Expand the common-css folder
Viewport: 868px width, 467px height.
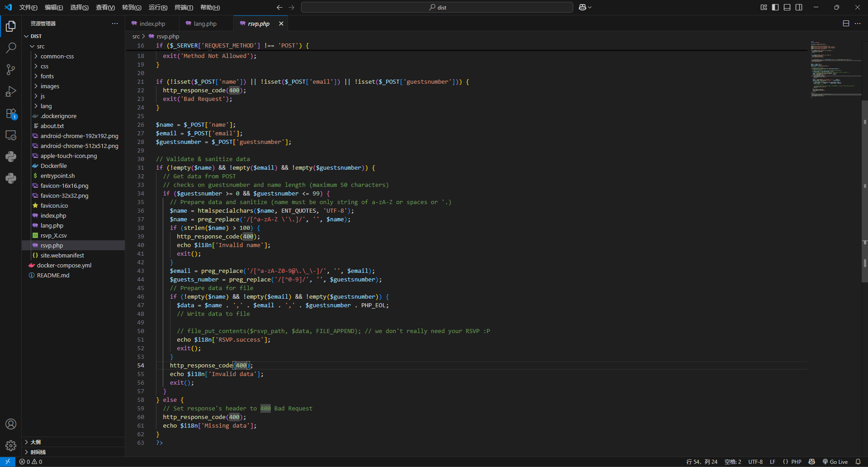pos(57,57)
